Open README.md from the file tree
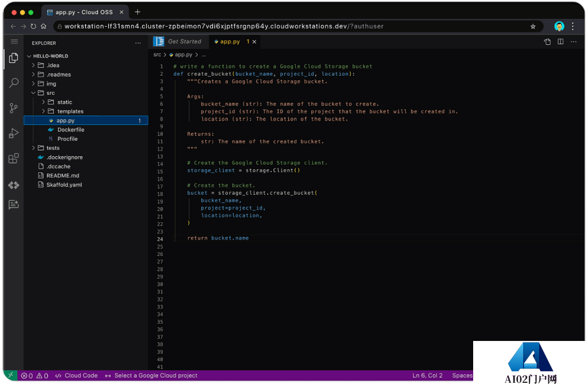This screenshot has height=384, width=588. 63,176
